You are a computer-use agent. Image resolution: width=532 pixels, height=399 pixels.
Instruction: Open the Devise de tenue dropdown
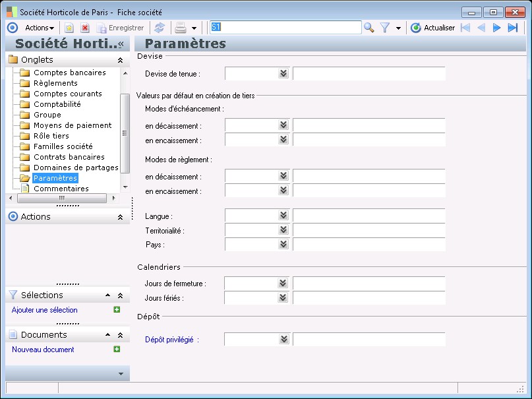[x=283, y=73]
